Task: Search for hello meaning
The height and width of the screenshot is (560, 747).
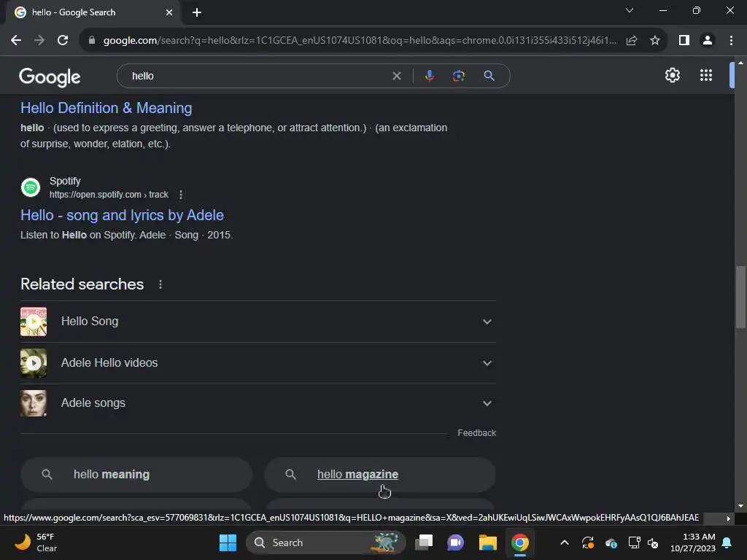Action: tap(136, 474)
